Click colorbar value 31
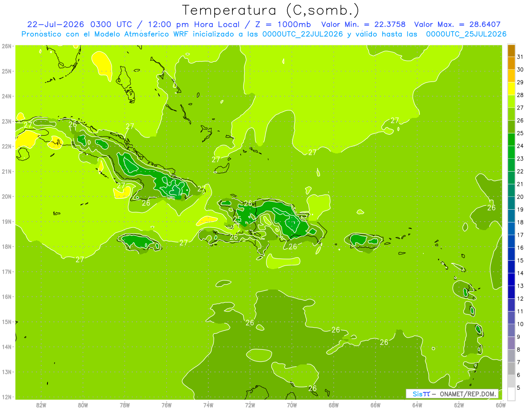The width and height of the screenshot is (532, 411). pos(520,57)
